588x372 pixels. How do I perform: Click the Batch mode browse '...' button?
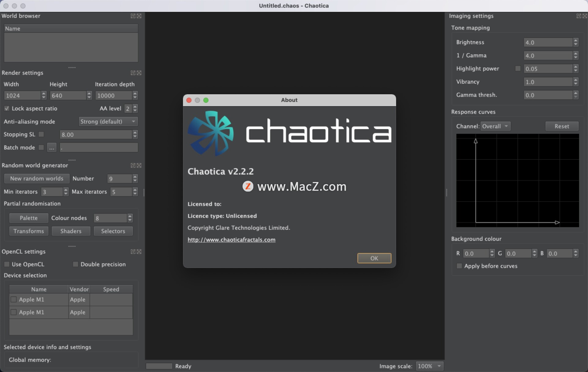[x=52, y=148]
